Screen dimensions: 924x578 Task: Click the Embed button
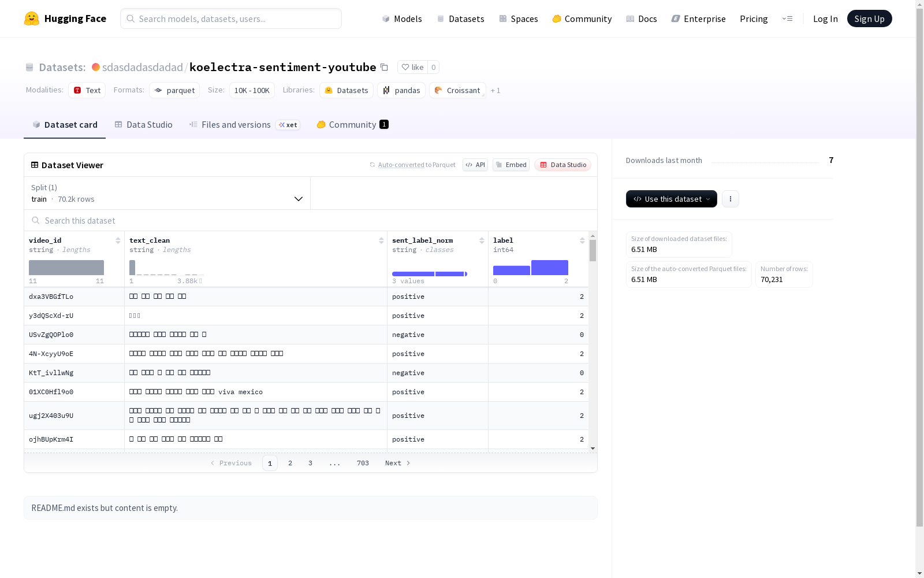tap(511, 165)
